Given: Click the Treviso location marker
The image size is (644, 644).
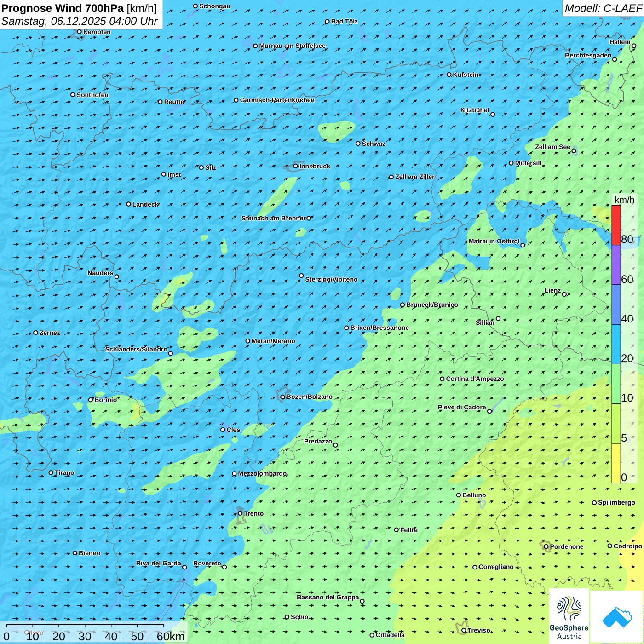Looking at the screenshot, I should click(464, 630).
